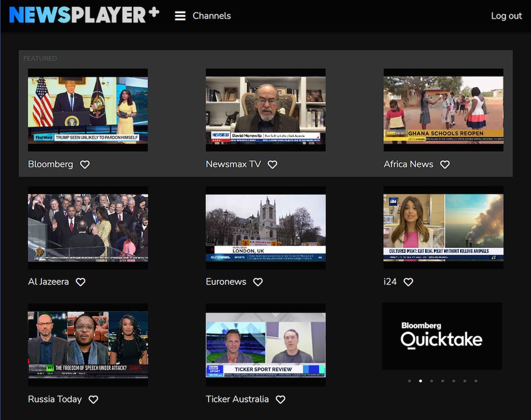The height and width of the screenshot is (420, 531).
Task: Open the hamburger navigation menu
Action: click(x=180, y=15)
